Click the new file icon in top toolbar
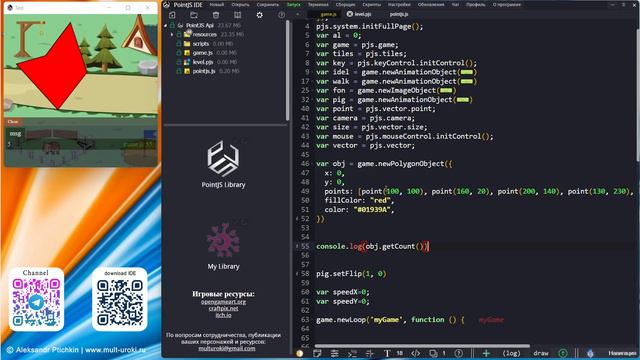 click(x=172, y=15)
